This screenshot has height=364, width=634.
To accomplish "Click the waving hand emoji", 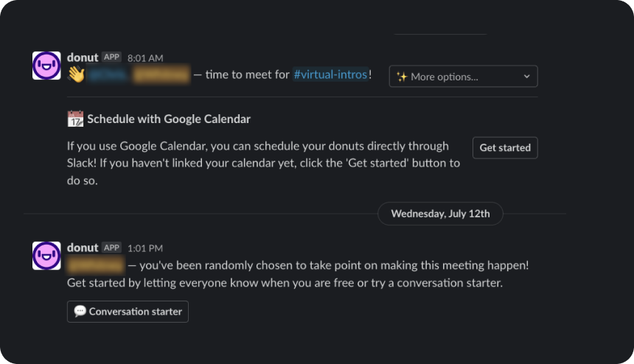I will pos(76,74).
